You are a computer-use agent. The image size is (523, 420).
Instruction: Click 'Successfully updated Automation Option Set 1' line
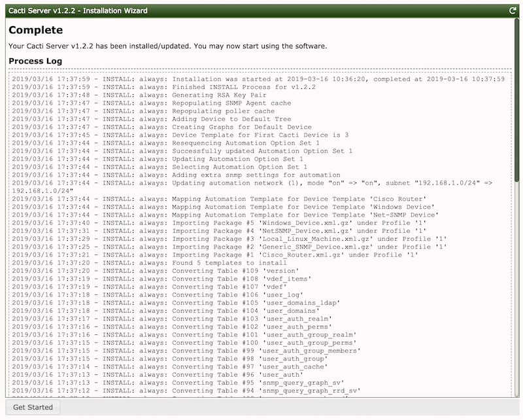[x=182, y=151]
